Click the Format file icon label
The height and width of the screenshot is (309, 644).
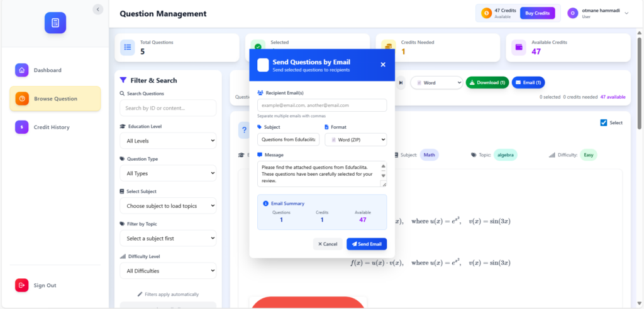pos(327,127)
